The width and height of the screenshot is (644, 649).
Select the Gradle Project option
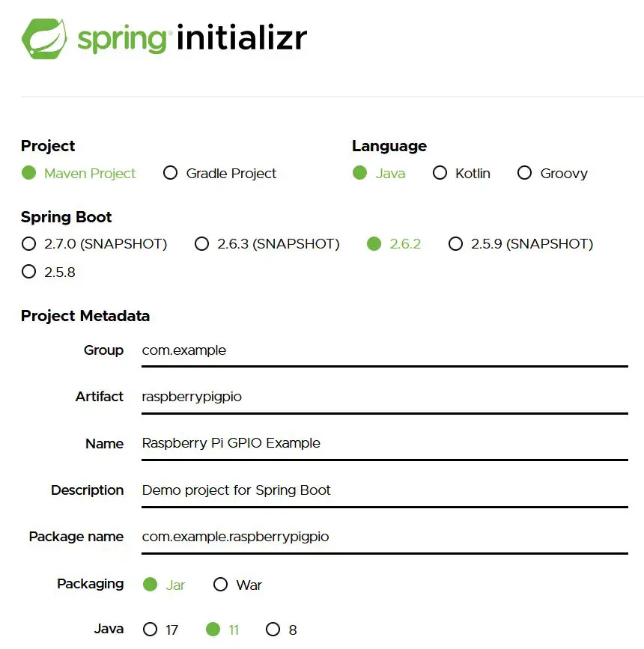click(x=170, y=173)
